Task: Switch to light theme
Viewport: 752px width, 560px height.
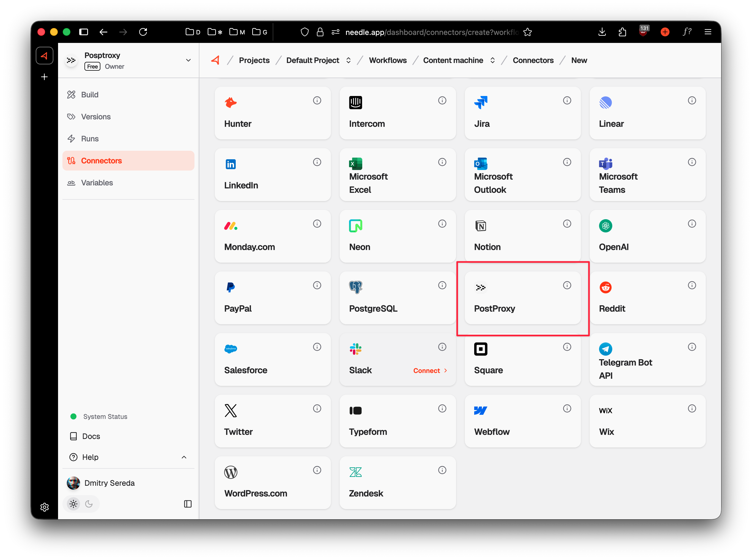Action: (73, 504)
